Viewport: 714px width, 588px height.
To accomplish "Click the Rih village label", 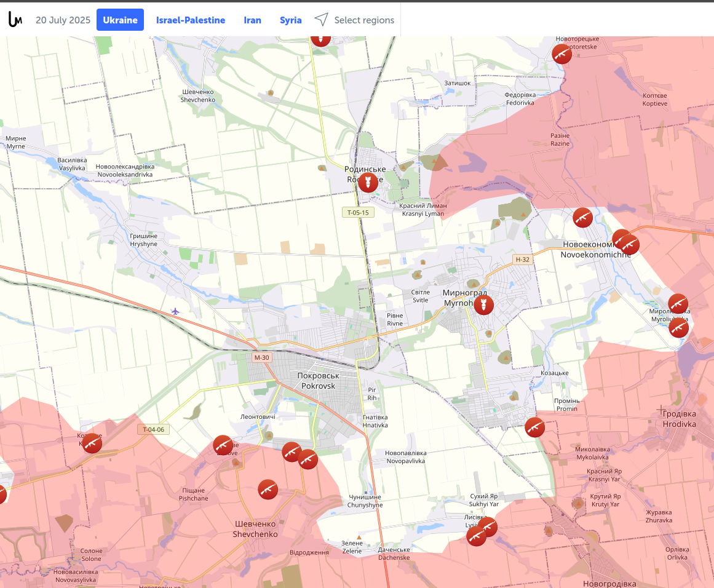I will [372, 394].
